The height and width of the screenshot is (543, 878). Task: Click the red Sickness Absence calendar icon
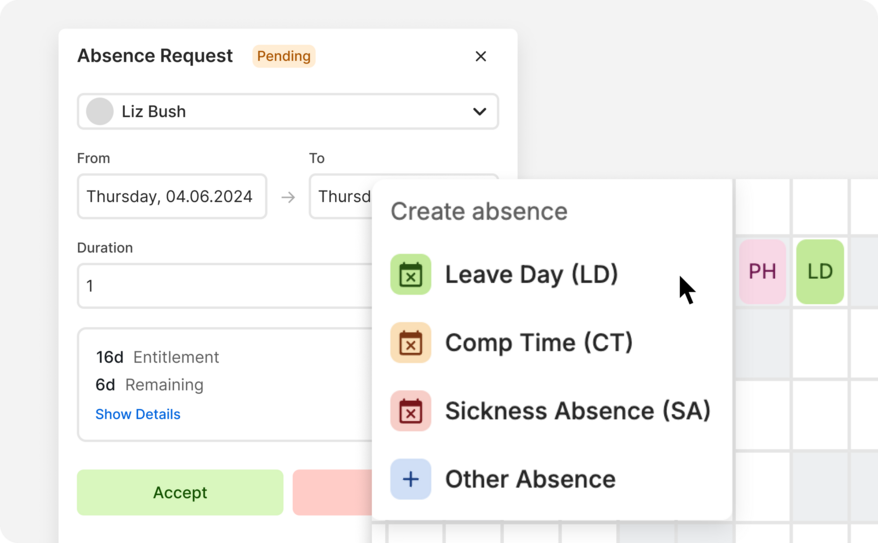tap(410, 411)
